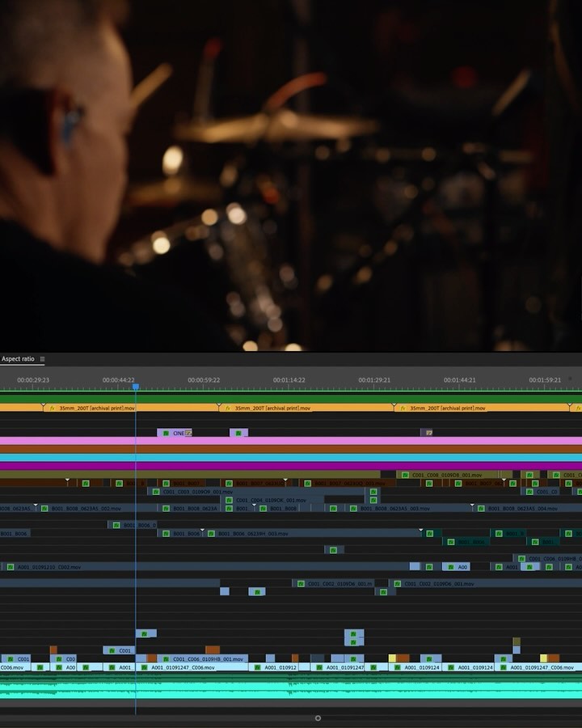Image resolution: width=582 pixels, height=728 pixels.
Task: Select the Aspect ratio sequence tab
Action: (x=18, y=359)
